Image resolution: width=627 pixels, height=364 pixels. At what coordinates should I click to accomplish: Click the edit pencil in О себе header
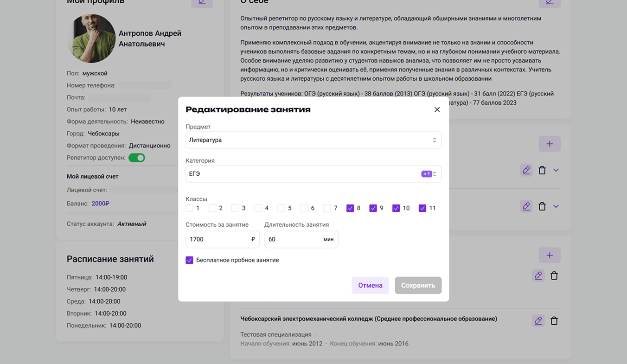click(x=549, y=2)
